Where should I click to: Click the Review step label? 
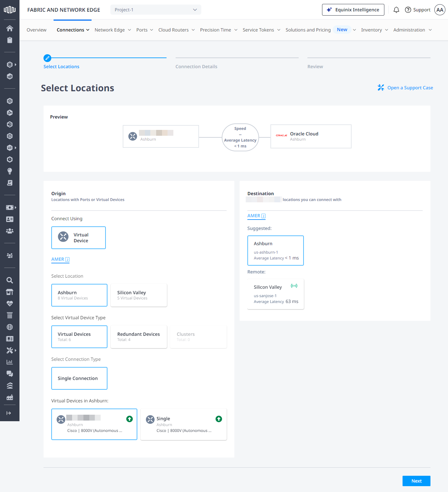click(x=315, y=67)
